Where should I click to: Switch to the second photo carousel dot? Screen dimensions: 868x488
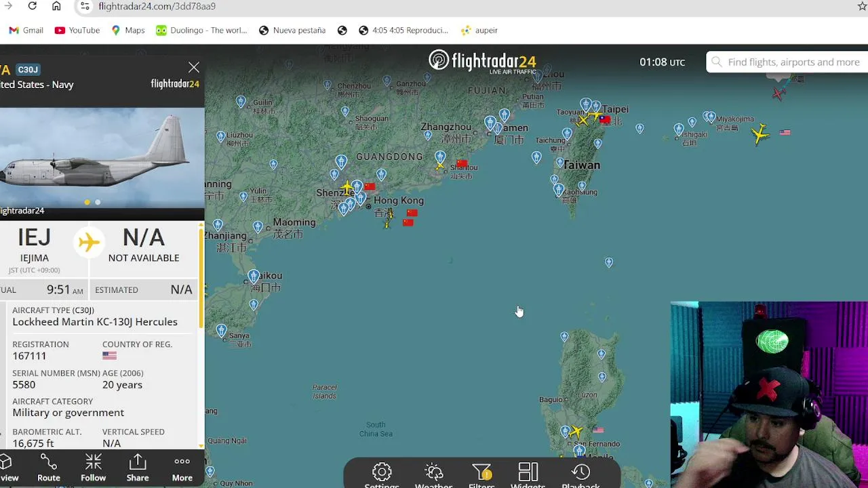(x=98, y=202)
